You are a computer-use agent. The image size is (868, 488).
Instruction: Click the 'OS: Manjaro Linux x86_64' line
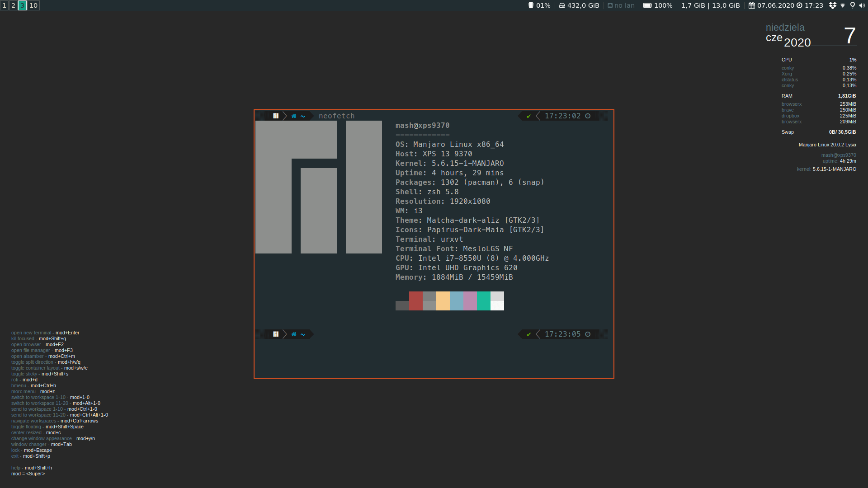coord(449,145)
